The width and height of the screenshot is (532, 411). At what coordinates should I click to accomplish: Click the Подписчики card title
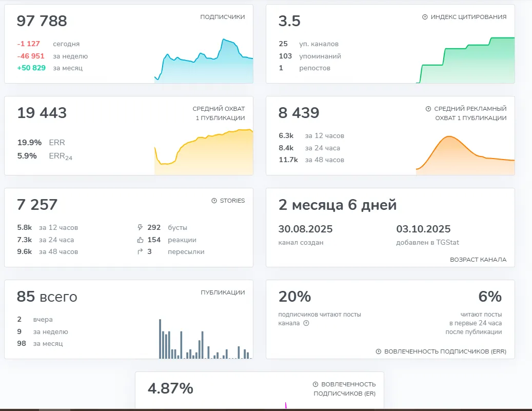(x=223, y=17)
